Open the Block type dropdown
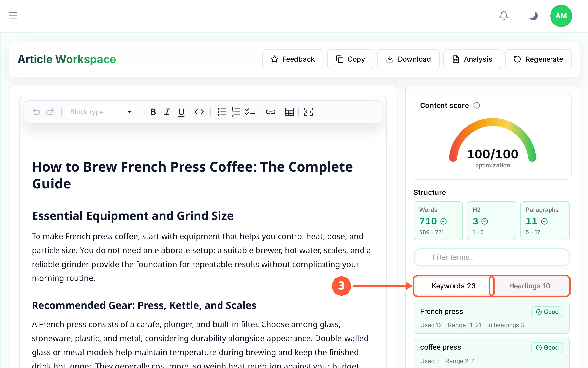This screenshot has width=588, height=368. tap(101, 112)
